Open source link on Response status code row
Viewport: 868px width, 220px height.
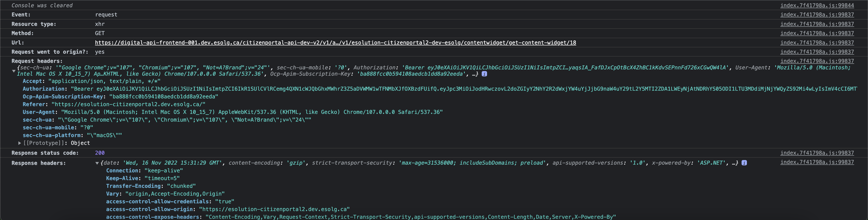pyautogui.click(x=817, y=153)
